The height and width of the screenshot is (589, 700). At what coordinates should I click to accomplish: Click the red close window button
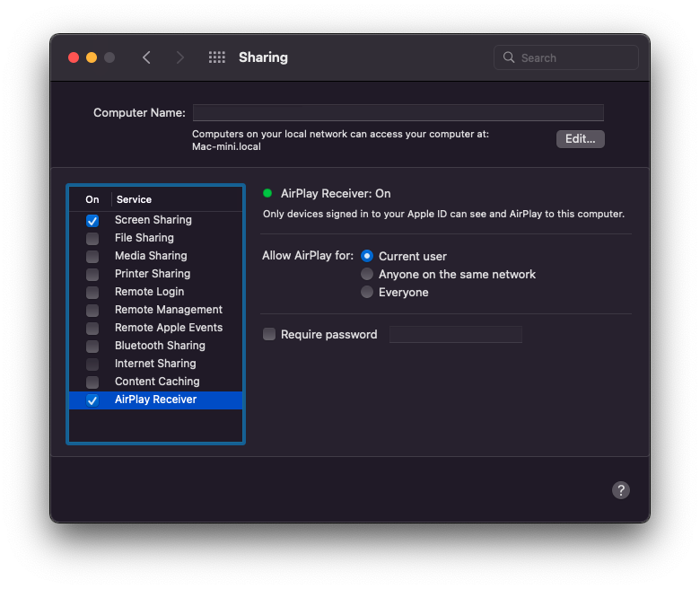pyautogui.click(x=74, y=57)
